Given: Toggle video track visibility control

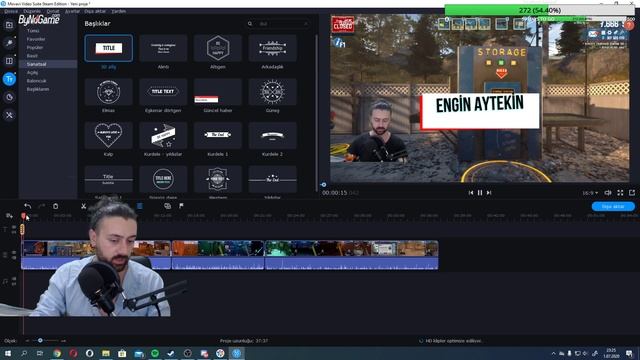Looking at the screenshot, I should (x=14, y=253).
